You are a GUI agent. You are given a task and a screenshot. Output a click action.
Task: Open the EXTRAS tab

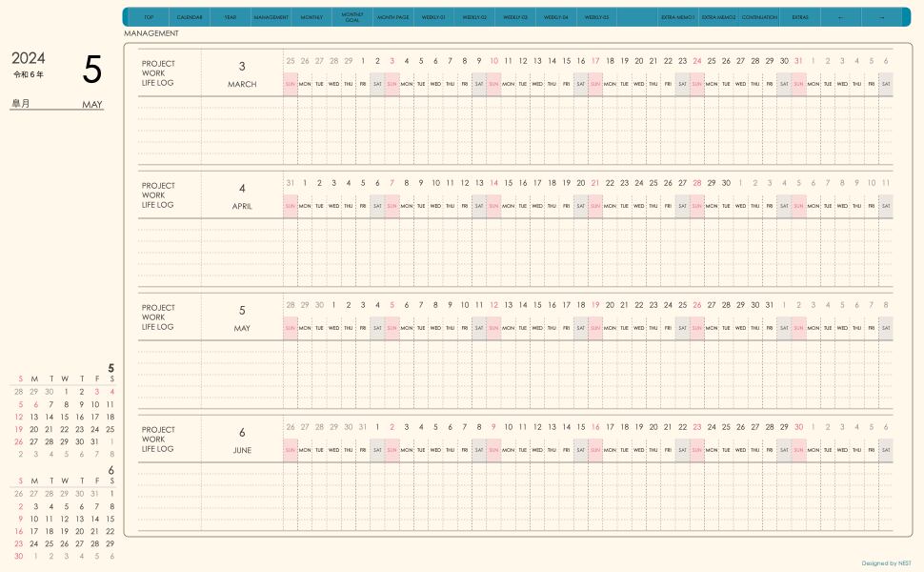pos(799,17)
